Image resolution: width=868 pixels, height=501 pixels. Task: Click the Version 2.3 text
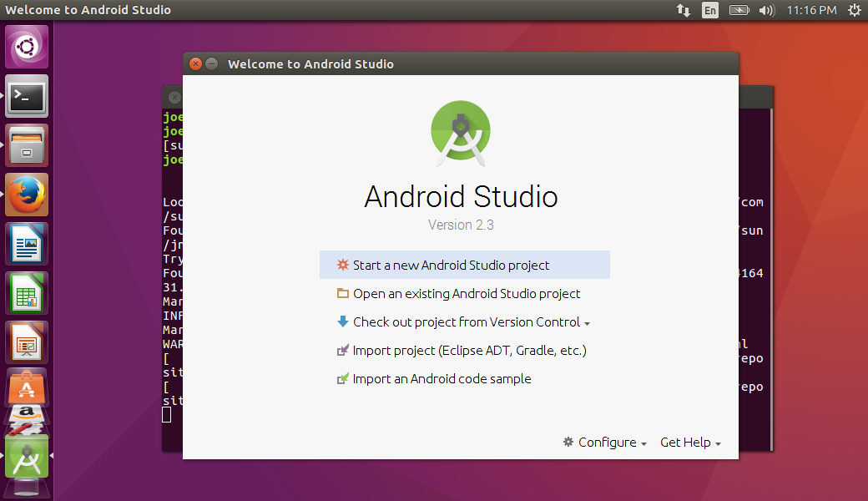point(461,225)
